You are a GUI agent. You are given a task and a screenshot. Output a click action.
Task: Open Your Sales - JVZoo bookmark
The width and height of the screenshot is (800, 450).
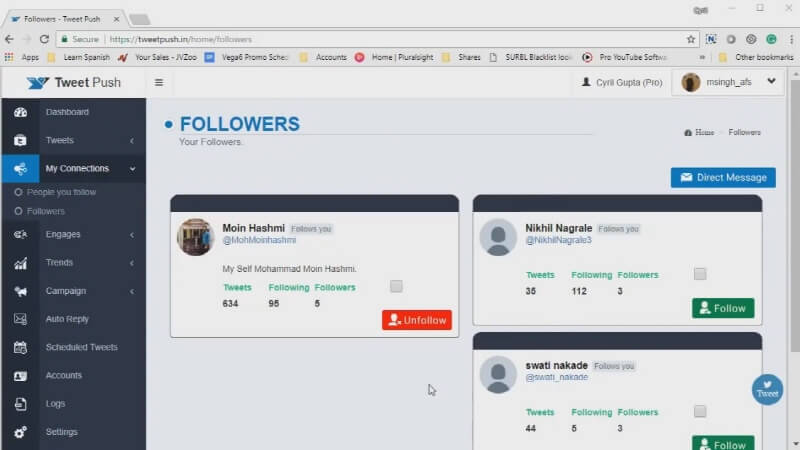(x=157, y=57)
